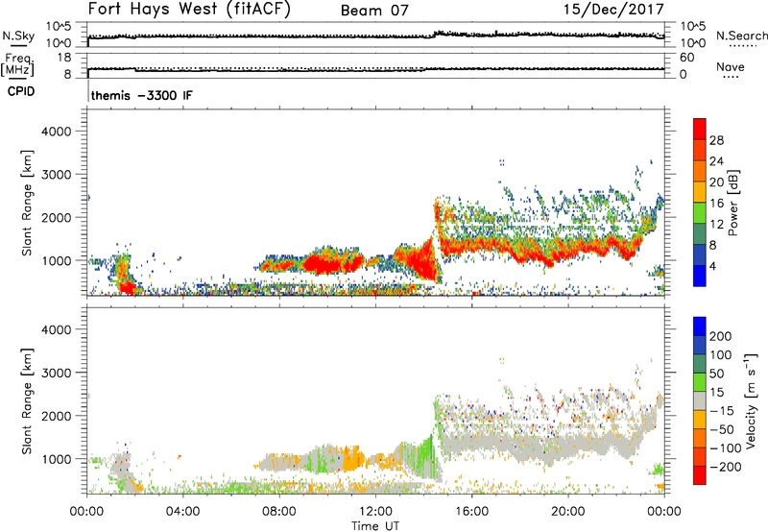The image size is (768, 532).
Task: Click the top red segment of Power colorbar
Action: click(700, 130)
